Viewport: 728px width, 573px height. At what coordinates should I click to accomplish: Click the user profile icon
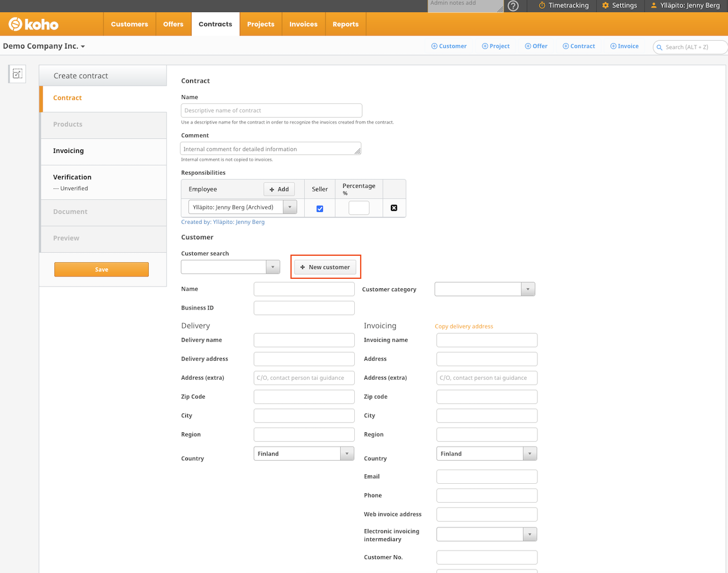tap(654, 5)
